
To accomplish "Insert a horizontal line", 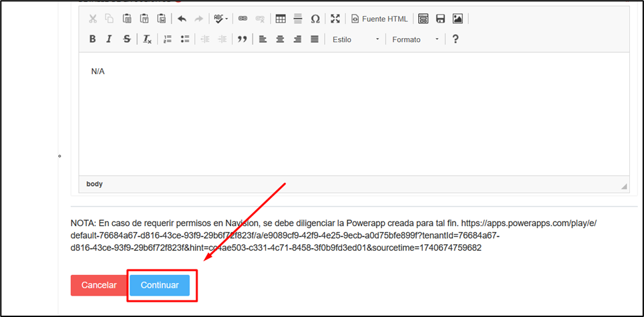I will tap(298, 19).
